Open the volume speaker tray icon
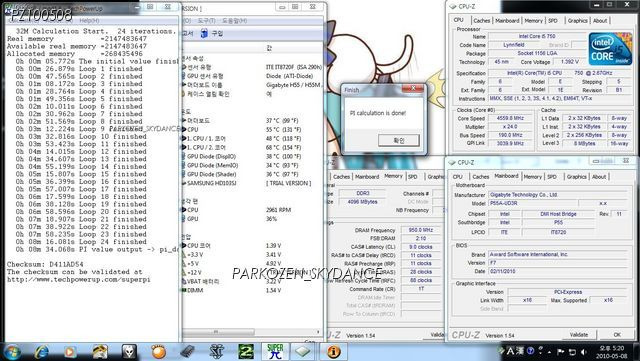Viewport: 640px width, 361px height. [x=584, y=352]
